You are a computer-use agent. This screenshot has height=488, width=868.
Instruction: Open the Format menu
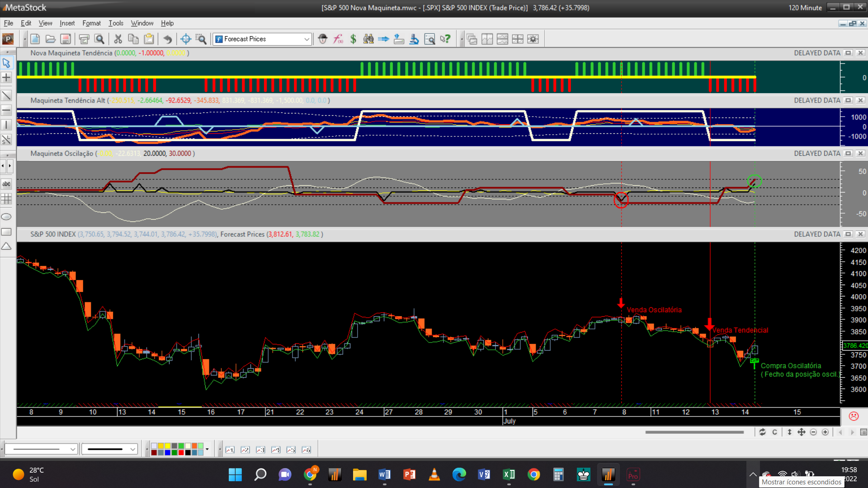[91, 23]
